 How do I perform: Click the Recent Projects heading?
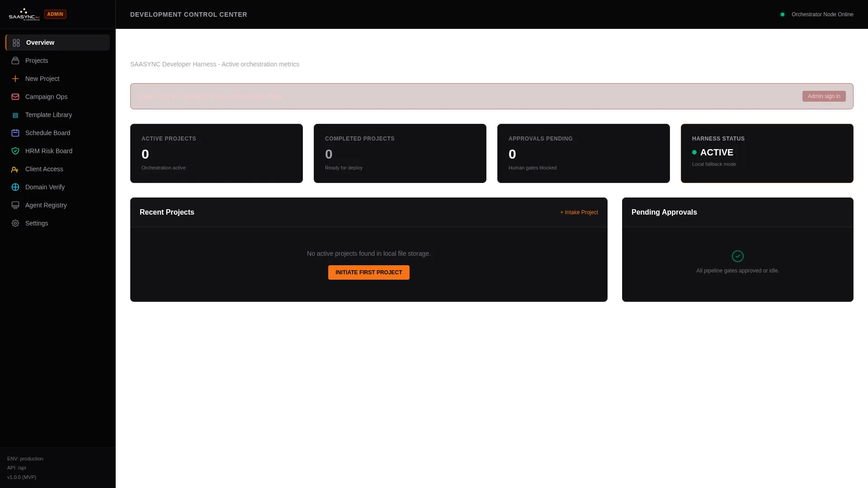(x=167, y=212)
